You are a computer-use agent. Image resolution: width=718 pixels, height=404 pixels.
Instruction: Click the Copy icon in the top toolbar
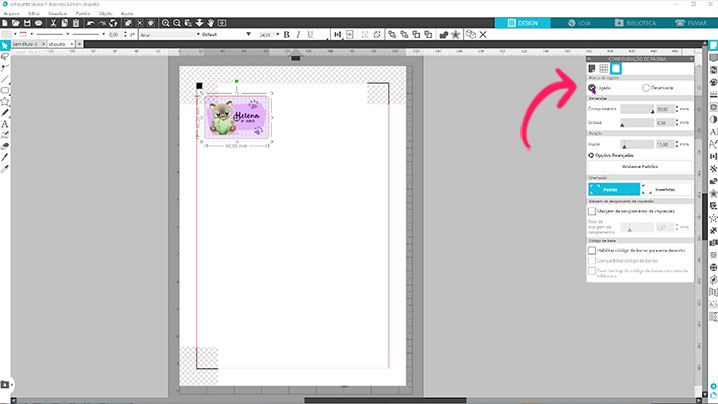click(65, 23)
